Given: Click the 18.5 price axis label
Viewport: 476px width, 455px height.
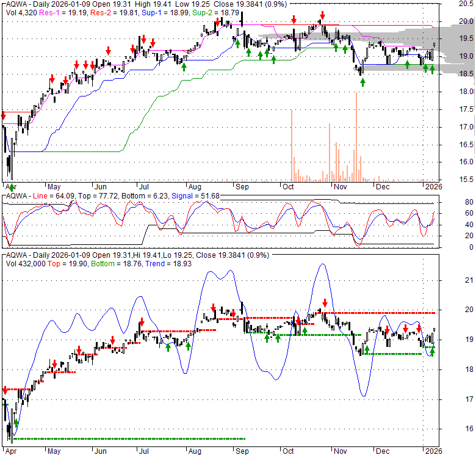Looking at the screenshot, I should (x=466, y=74).
